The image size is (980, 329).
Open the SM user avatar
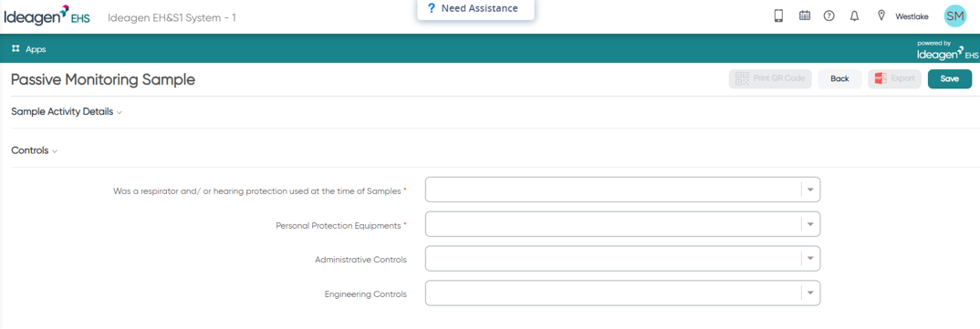[x=955, y=16]
